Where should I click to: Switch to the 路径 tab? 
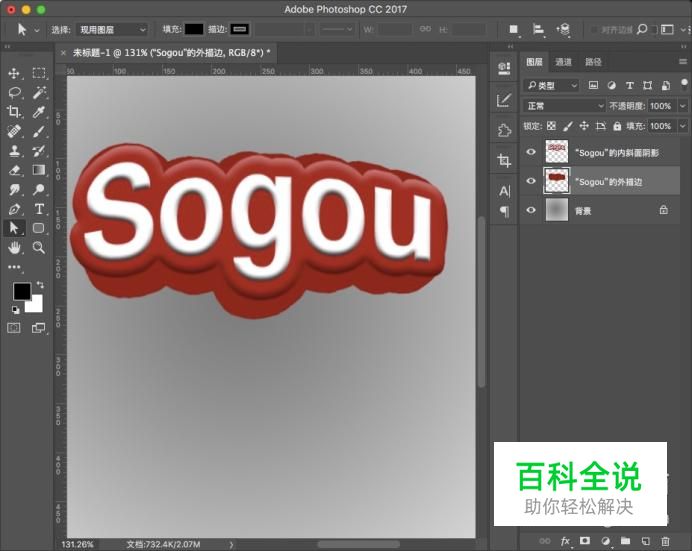click(x=593, y=62)
